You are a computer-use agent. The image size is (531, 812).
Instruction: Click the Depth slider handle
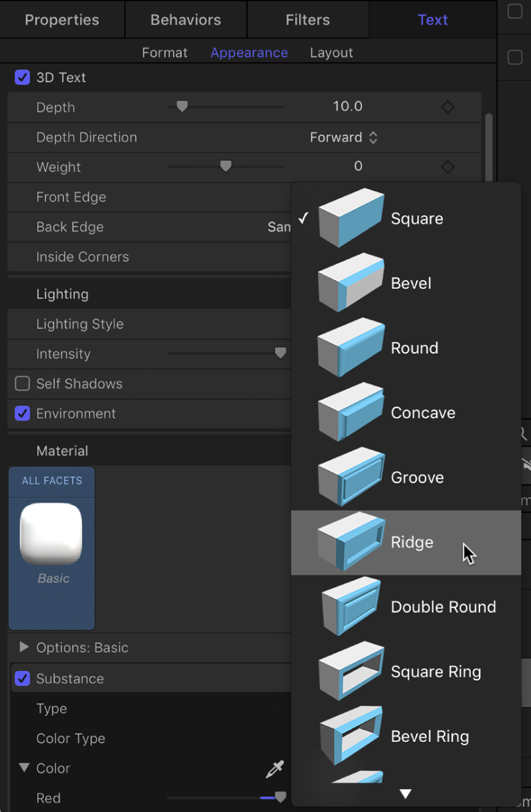click(182, 106)
